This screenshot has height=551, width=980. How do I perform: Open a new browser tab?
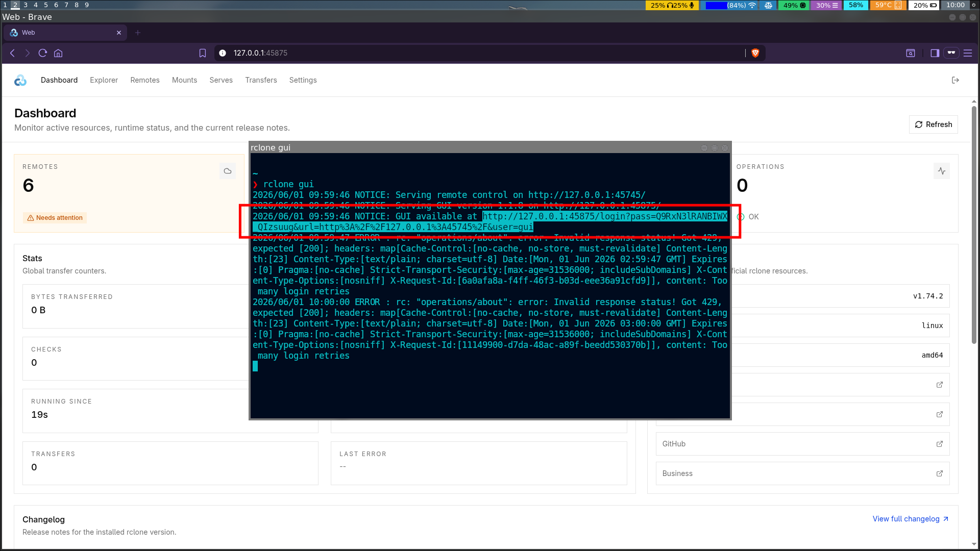pos(137,33)
